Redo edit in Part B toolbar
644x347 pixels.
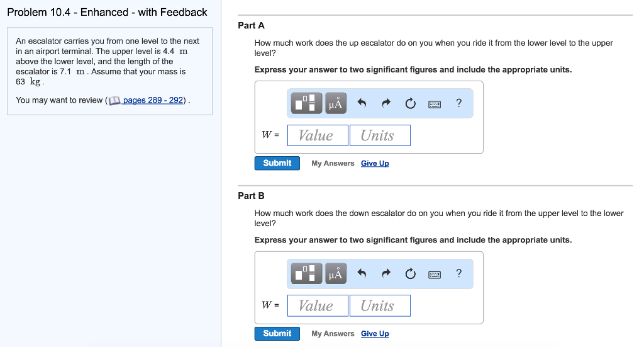pyautogui.click(x=386, y=273)
